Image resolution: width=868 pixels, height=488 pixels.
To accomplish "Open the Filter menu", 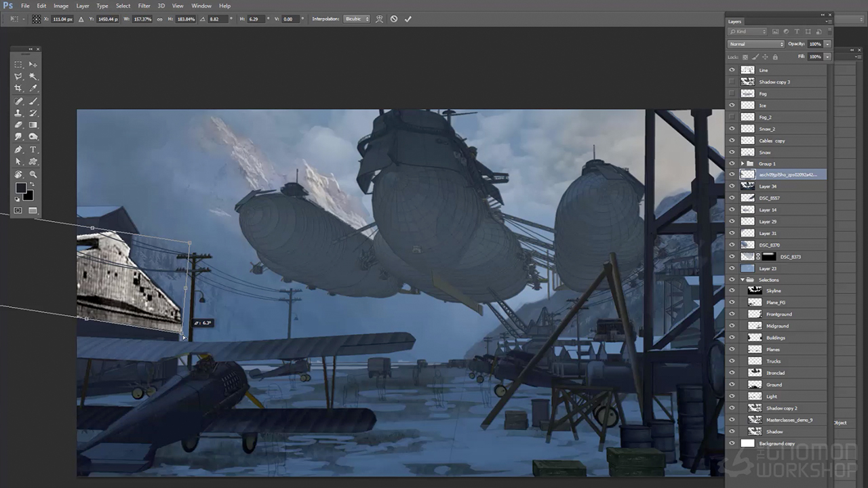I will point(144,5).
